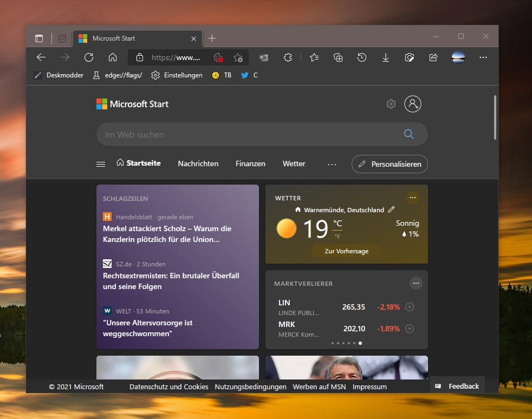This screenshot has height=419, width=532.
Task: Open MRK Merck stock row
Action: [x=346, y=329]
